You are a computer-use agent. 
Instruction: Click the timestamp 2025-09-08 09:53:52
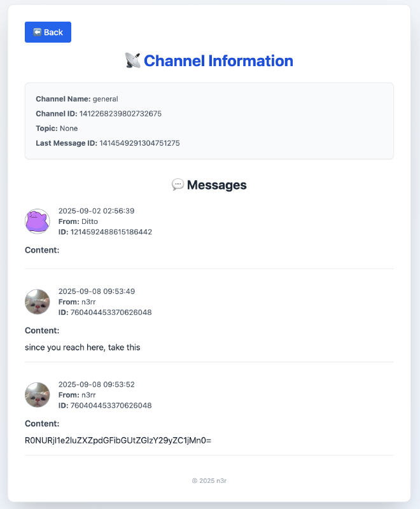pyautogui.click(x=96, y=384)
